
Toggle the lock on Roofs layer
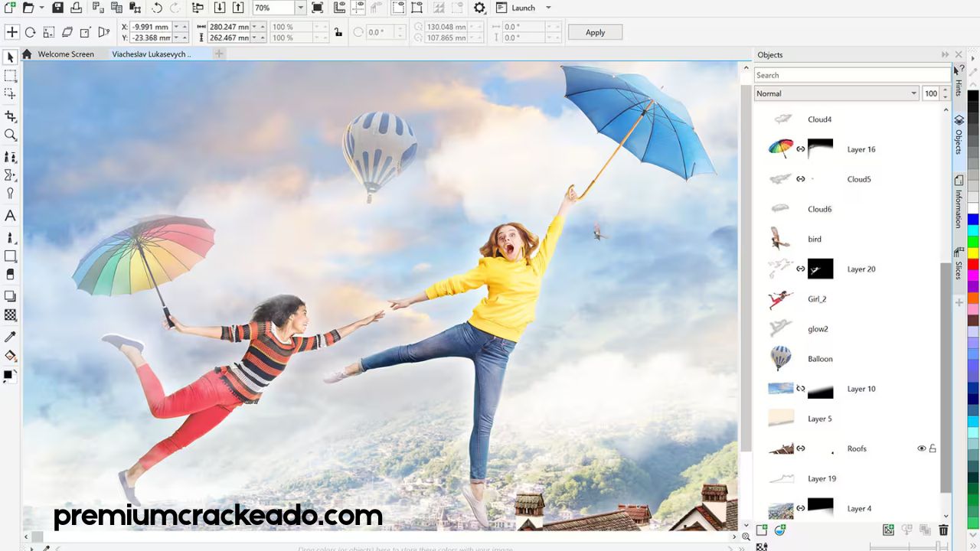(x=933, y=448)
